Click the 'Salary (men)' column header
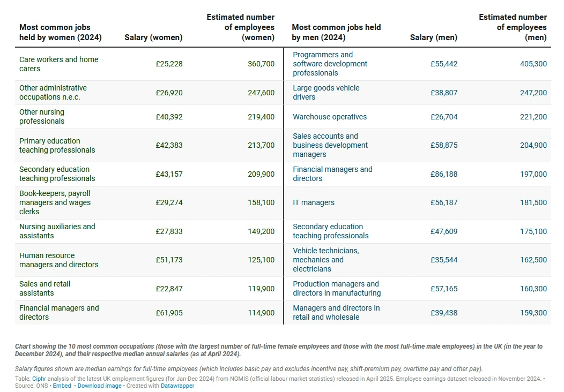This screenshot has height=392, width=564. [x=434, y=37]
